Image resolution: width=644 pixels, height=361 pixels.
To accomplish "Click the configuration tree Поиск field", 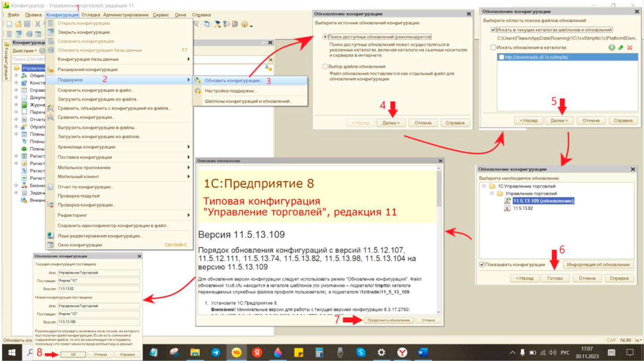I will (28, 59).
